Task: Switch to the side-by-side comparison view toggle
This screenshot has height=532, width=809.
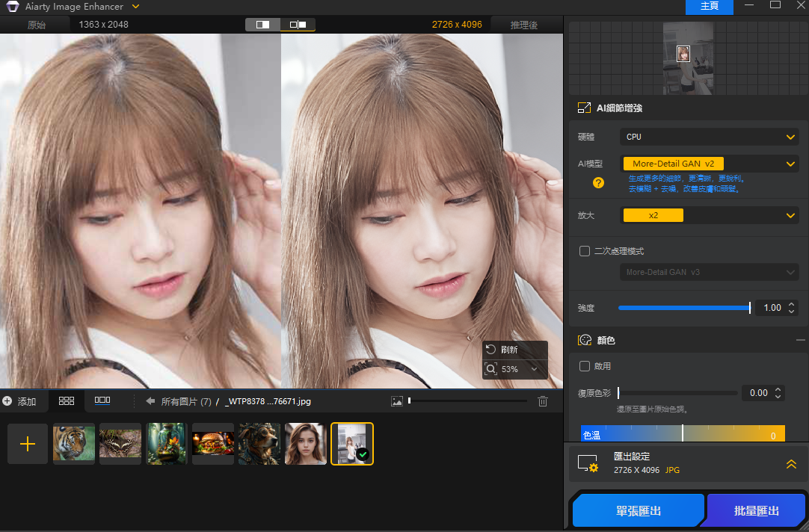Action: click(x=298, y=24)
